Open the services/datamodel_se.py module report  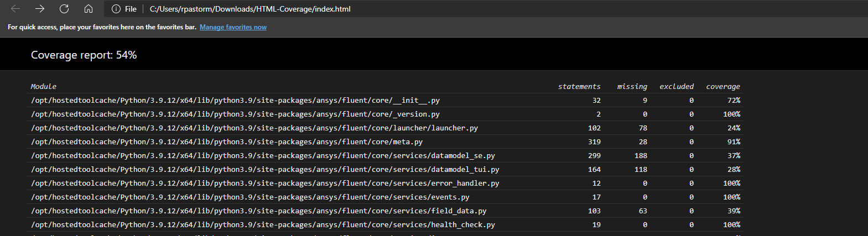click(x=263, y=155)
